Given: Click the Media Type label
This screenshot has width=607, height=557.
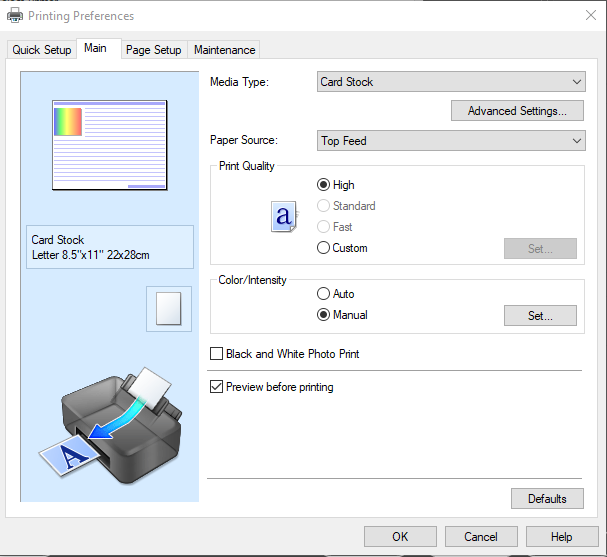Looking at the screenshot, I should (239, 82).
